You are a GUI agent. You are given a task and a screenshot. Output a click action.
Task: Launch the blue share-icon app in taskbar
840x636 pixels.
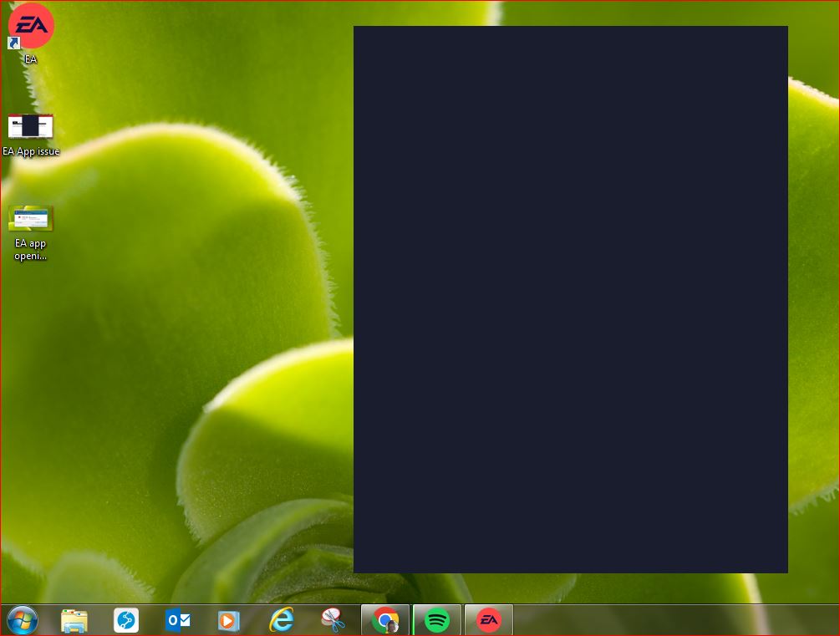click(x=126, y=620)
